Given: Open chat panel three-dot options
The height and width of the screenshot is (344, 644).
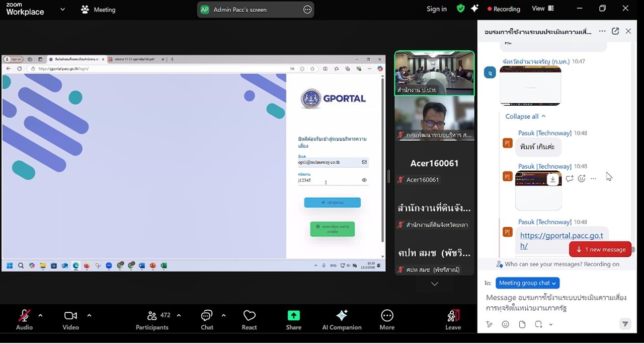Looking at the screenshot, I should click(x=602, y=31).
